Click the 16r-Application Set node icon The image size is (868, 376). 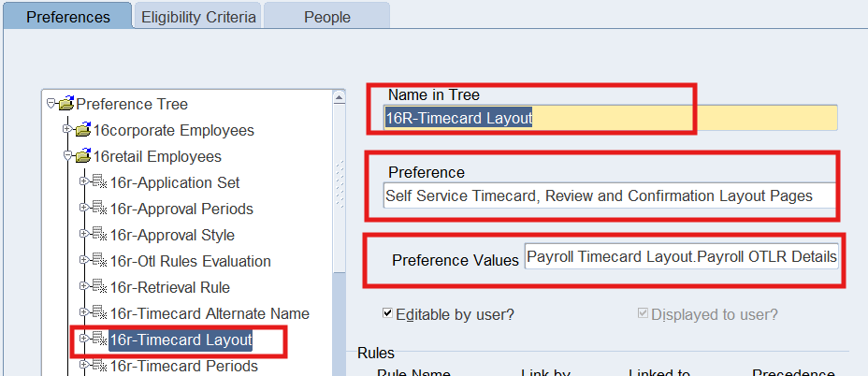click(99, 183)
